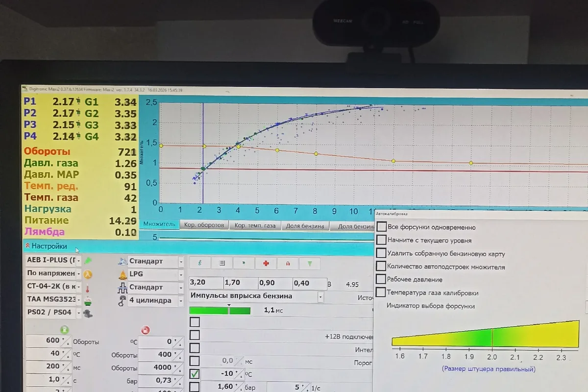The width and height of the screenshot is (588, 392).
Task: Click the red lock toolbar button
Action: tap(288, 263)
